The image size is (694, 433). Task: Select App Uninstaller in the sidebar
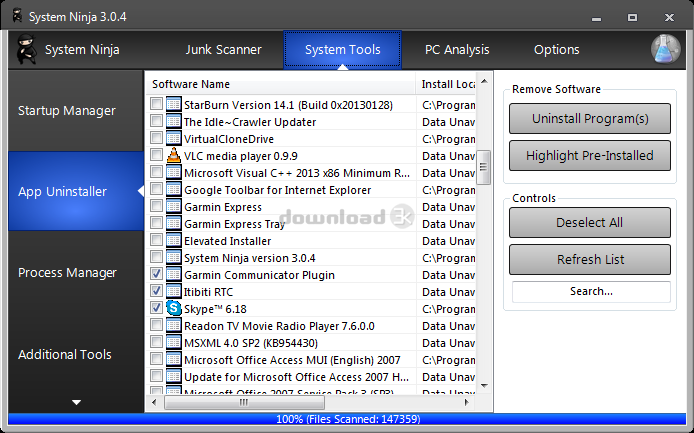76,191
